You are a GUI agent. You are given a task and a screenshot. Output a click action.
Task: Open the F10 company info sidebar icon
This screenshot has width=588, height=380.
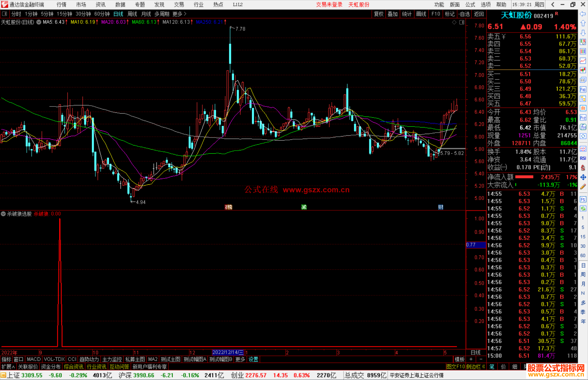click(x=583, y=89)
